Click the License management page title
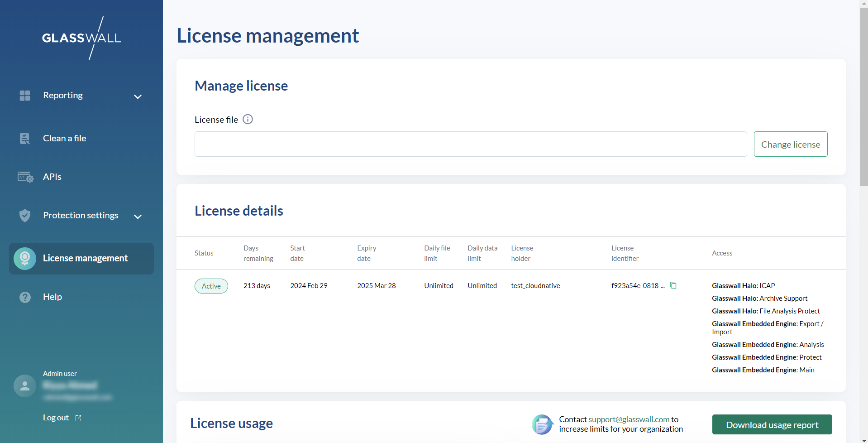Viewport: 868px width, 443px height. (x=267, y=36)
